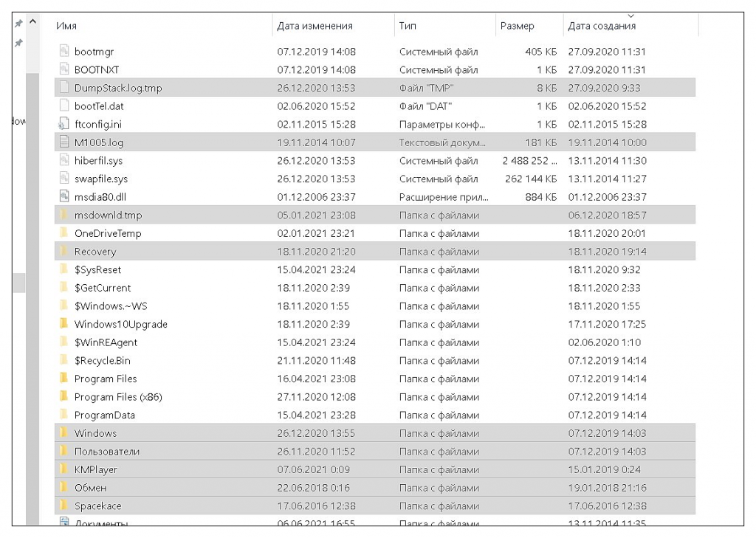Click the M1005.log text document icon
Image resolution: width=756 pixels, height=538 pixels.
pos(64,142)
